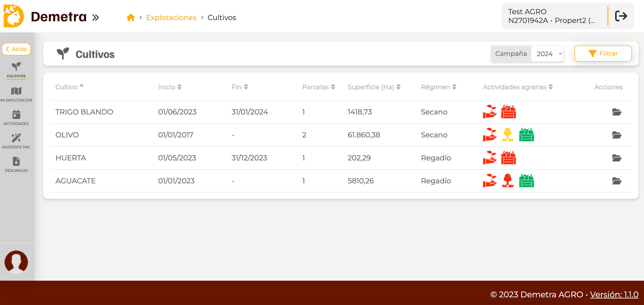
Task: Sort table by Superficie (Ha) column
Action: point(374,87)
